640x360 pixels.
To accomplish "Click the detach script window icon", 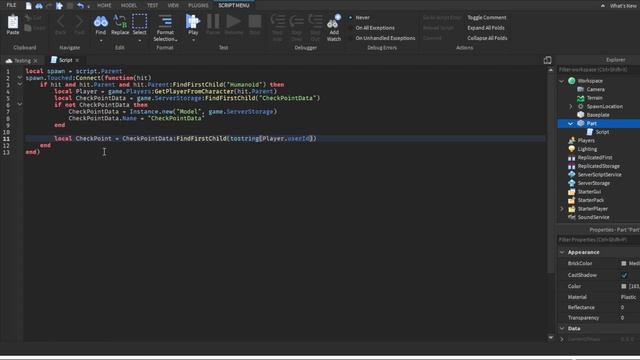I will coord(547,60).
